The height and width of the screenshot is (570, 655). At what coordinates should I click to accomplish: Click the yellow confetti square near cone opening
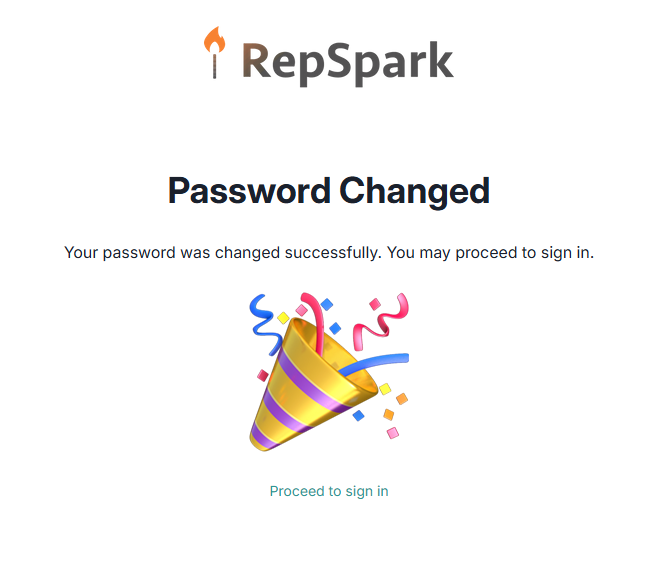384,389
